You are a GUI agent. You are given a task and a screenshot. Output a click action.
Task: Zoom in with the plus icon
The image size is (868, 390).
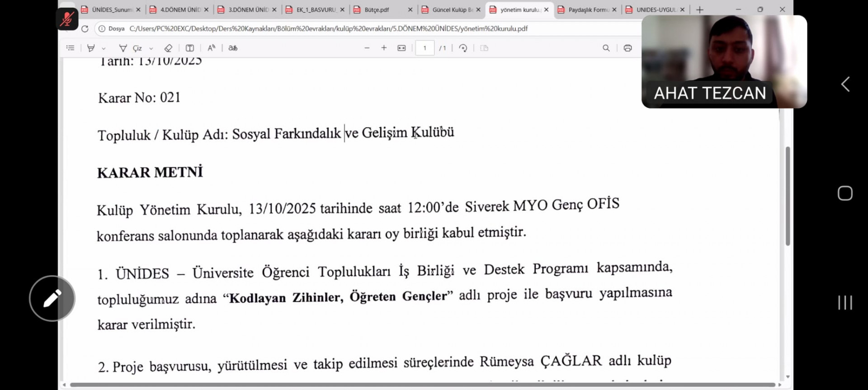[384, 48]
